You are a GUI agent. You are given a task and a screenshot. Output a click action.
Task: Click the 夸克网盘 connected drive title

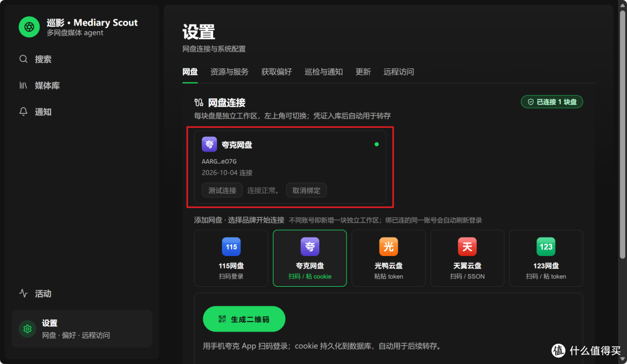(237, 145)
